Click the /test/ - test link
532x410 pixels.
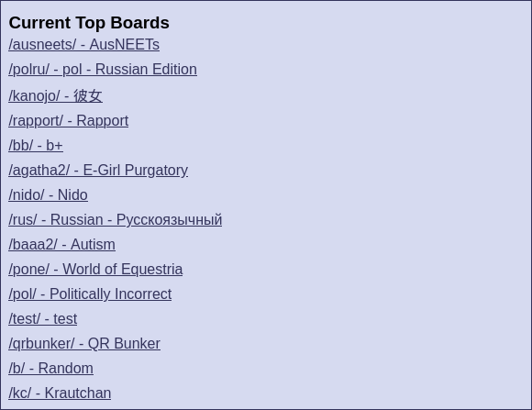point(43,319)
